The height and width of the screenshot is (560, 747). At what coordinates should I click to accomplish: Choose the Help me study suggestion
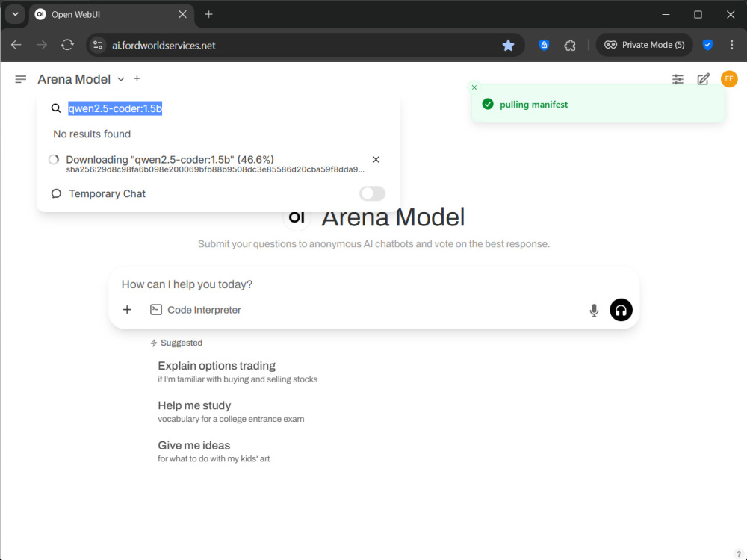click(x=231, y=411)
